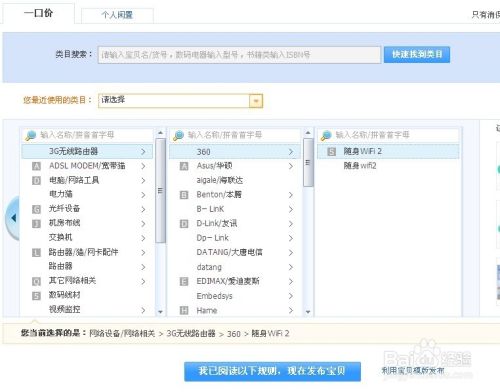This screenshot has width=500, height=392.
Task: Expand arrow beside 360 brand
Action: click(x=291, y=152)
